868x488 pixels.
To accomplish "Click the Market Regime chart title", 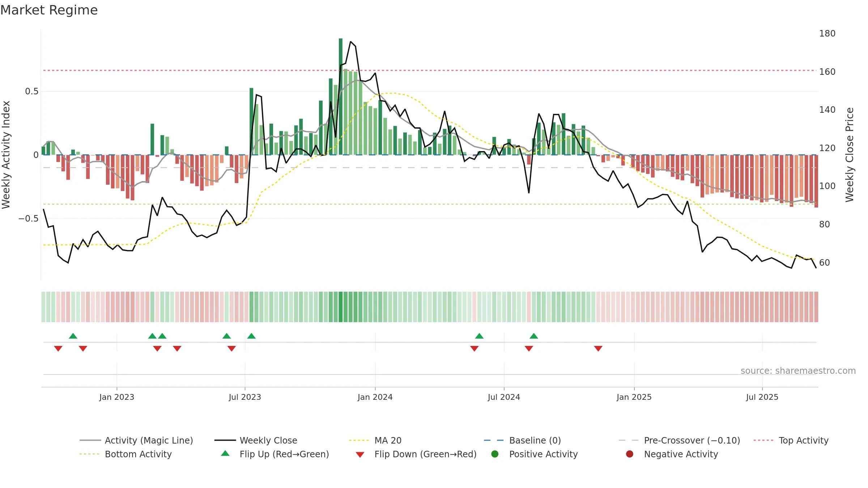I will [x=49, y=10].
